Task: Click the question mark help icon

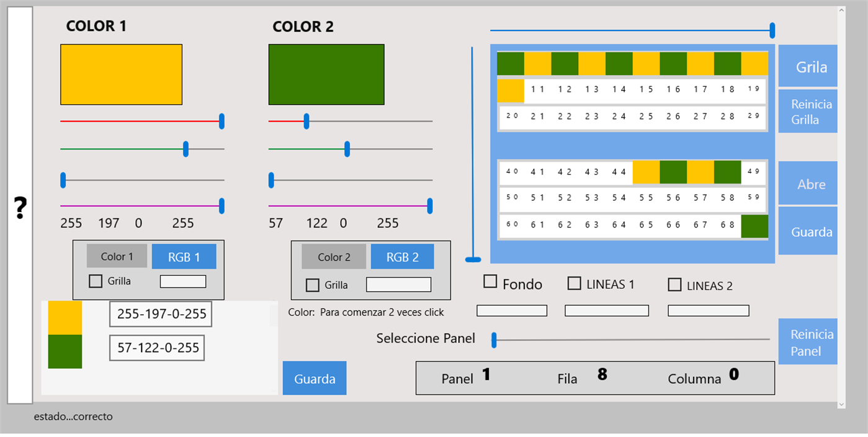Action: pos(20,208)
